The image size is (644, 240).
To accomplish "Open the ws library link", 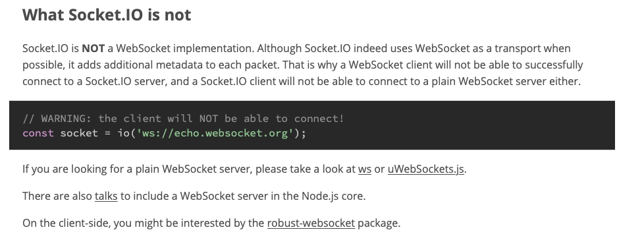I will (365, 169).
